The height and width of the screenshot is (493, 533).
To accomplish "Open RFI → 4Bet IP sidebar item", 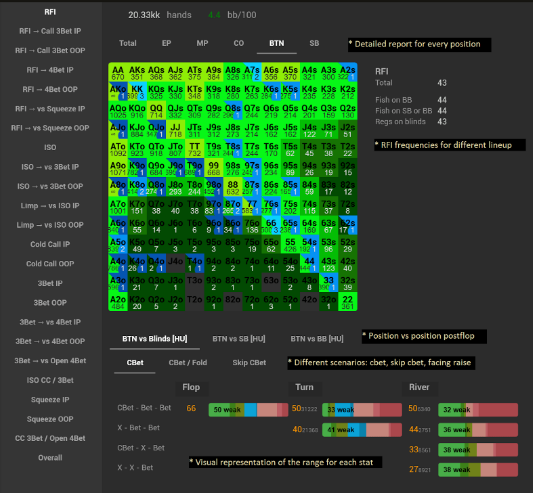I will click(50, 70).
